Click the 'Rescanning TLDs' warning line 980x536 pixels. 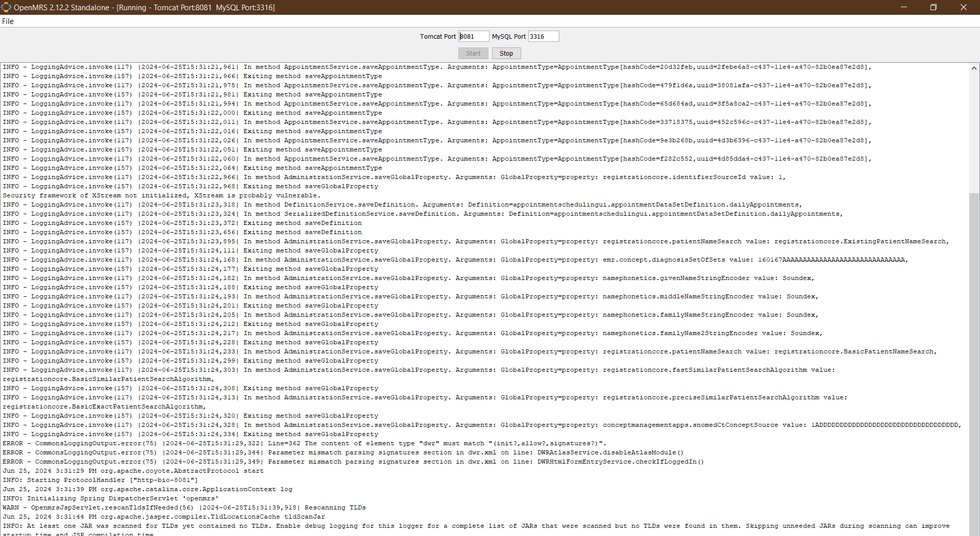(x=184, y=508)
